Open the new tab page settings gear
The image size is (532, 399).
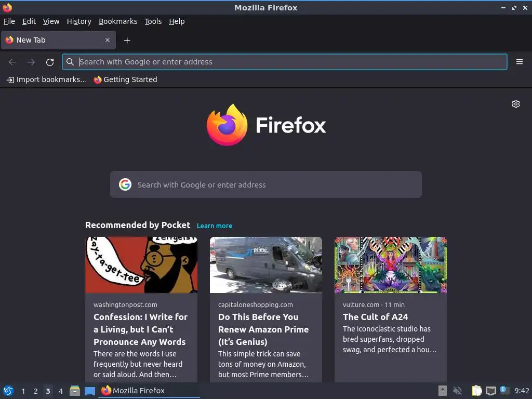[516, 104]
